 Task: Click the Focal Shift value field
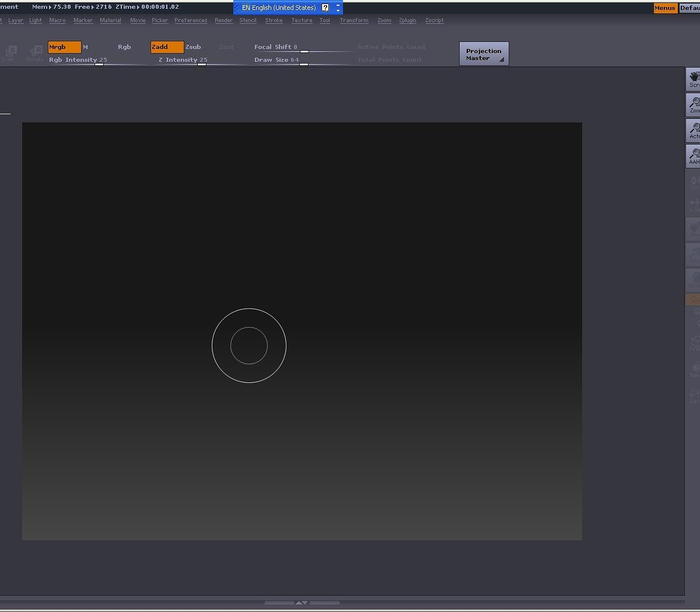click(x=295, y=47)
